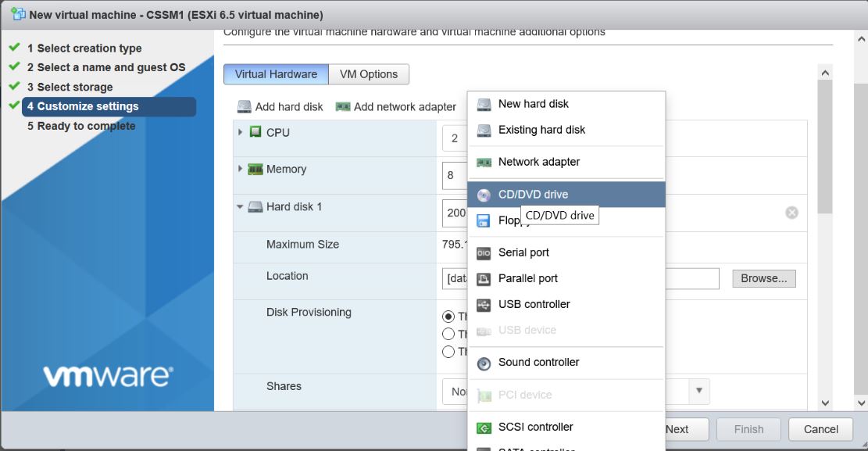Click the inner panel scrollbar up arrow

825,73
